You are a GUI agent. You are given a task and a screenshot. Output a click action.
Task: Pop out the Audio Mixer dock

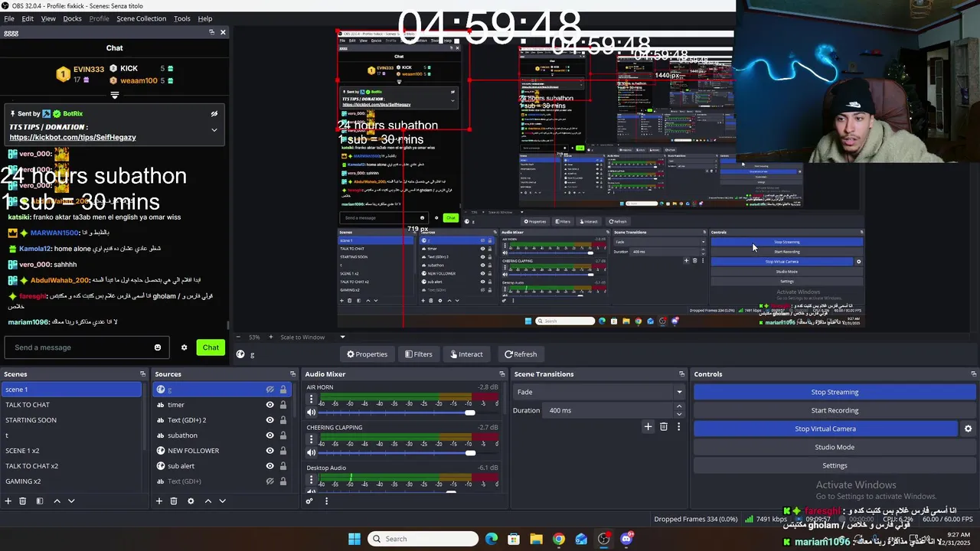point(502,374)
